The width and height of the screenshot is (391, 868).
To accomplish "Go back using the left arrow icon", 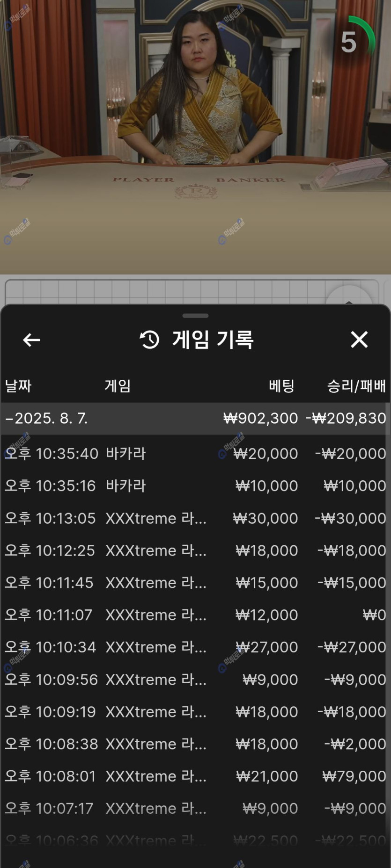I will (x=31, y=340).
